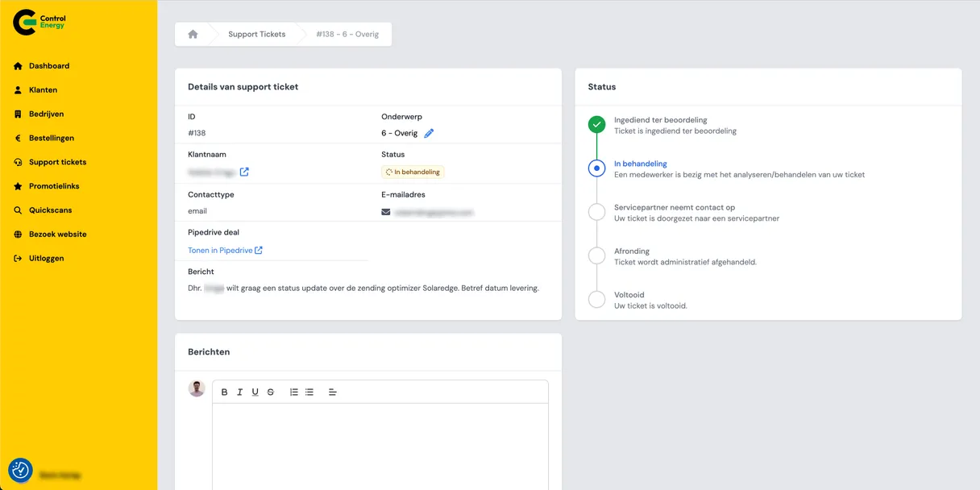Click the euro icon next to Bestellingen
This screenshot has width=980, height=490.
tap(18, 138)
